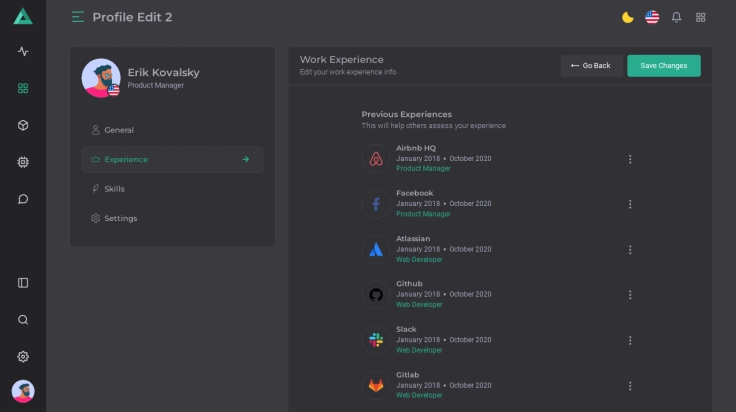This screenshot has height=412, width=736.
Task: Open the language flag dropdown
Action: pos(652,17)
